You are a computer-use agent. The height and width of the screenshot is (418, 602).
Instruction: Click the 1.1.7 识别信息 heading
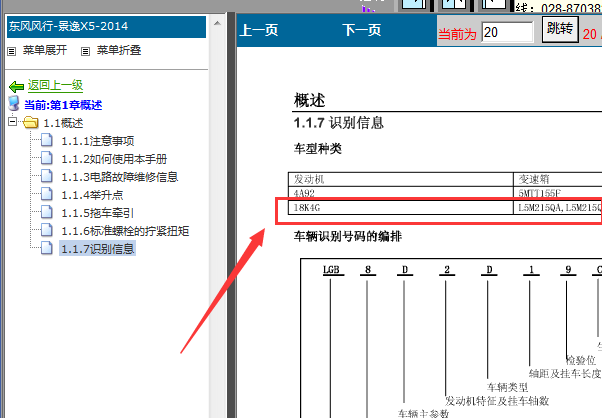click(339, 123)
